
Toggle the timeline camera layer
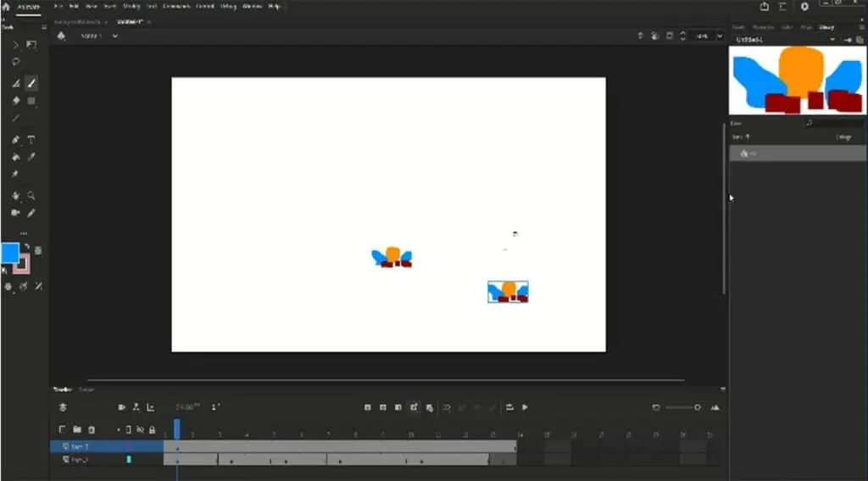pyautogui.click(x=121, y=407)
